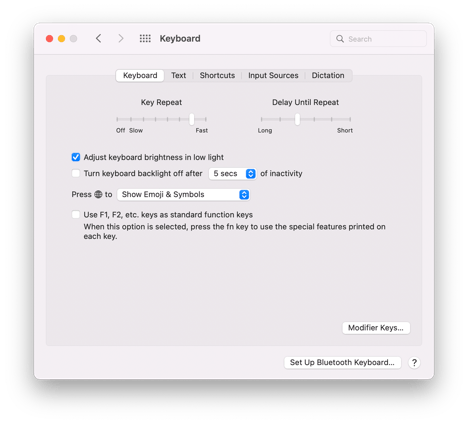Click the Modifier Keys… button
This screenshot has width=468, height=424.
click(x=376, y=328)
